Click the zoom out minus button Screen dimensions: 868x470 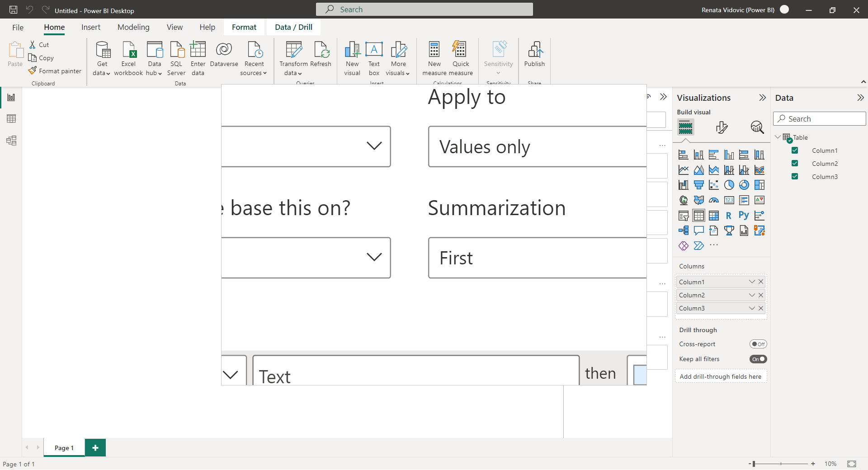[x=750, y=464]
